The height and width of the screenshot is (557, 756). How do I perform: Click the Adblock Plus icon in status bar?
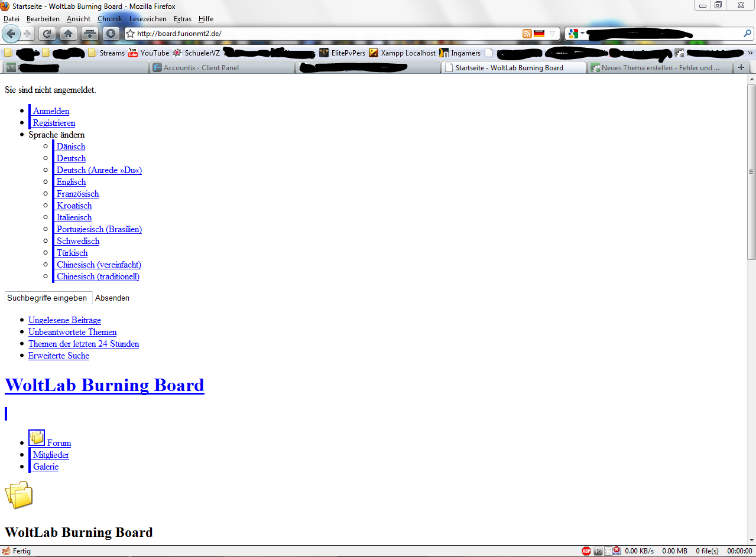586,551
